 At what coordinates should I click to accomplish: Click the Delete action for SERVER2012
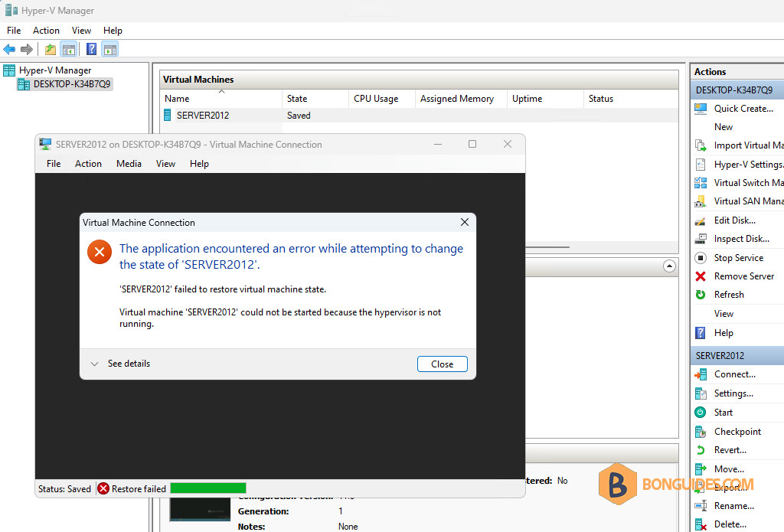(x=730, y=524)
